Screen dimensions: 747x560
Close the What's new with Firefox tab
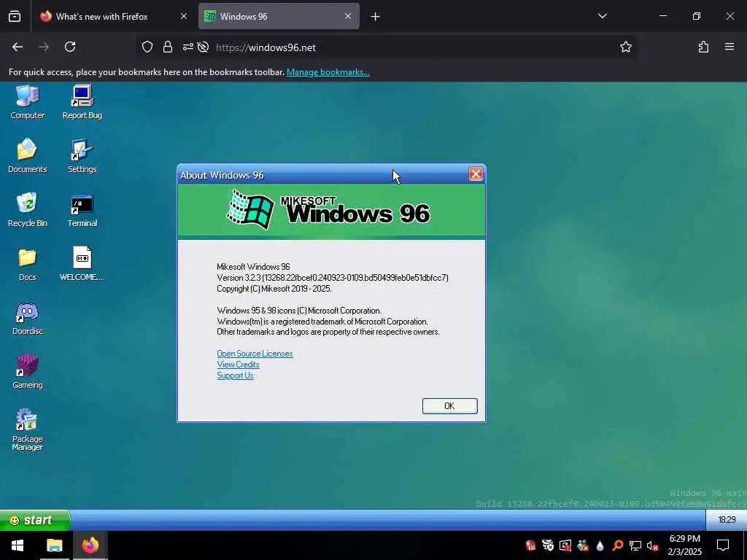click(183, 16)
